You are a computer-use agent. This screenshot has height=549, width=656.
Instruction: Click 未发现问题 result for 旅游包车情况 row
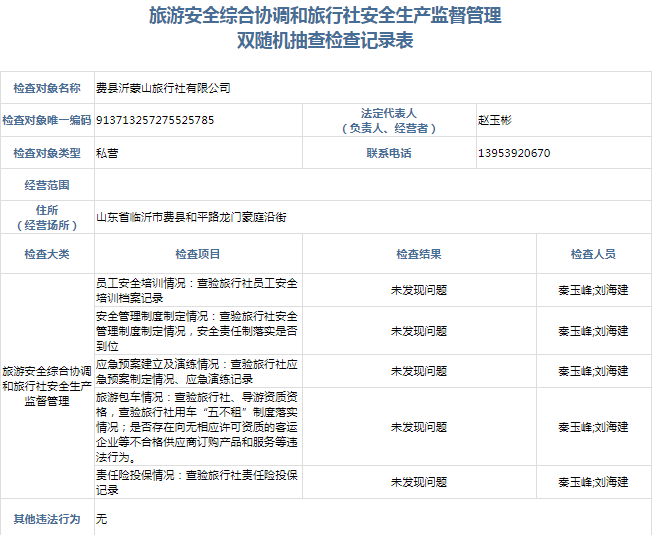(x=418, y=427)
